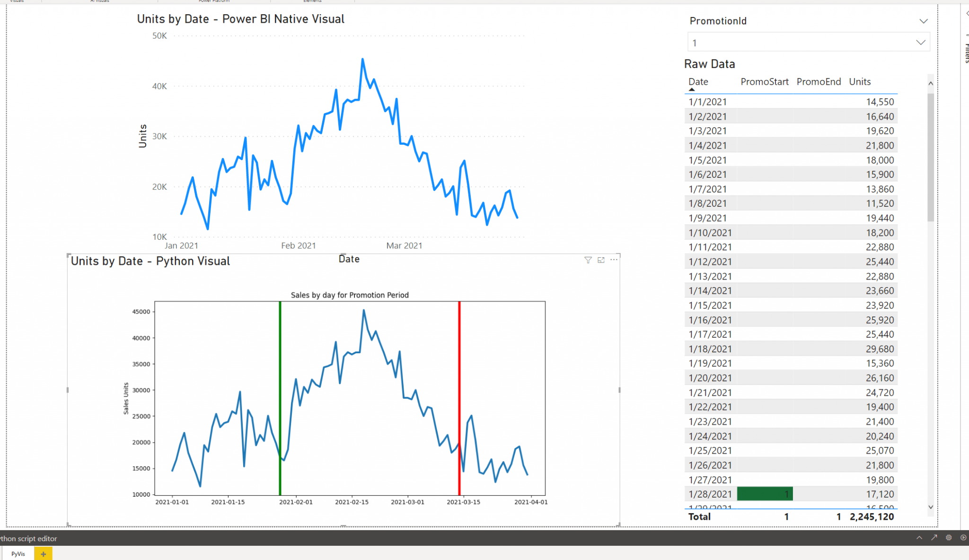The width and height of the screenshot is (969, 560).
Task: Expand the PromotionId slicer header chevron
Action: point(923,21)
